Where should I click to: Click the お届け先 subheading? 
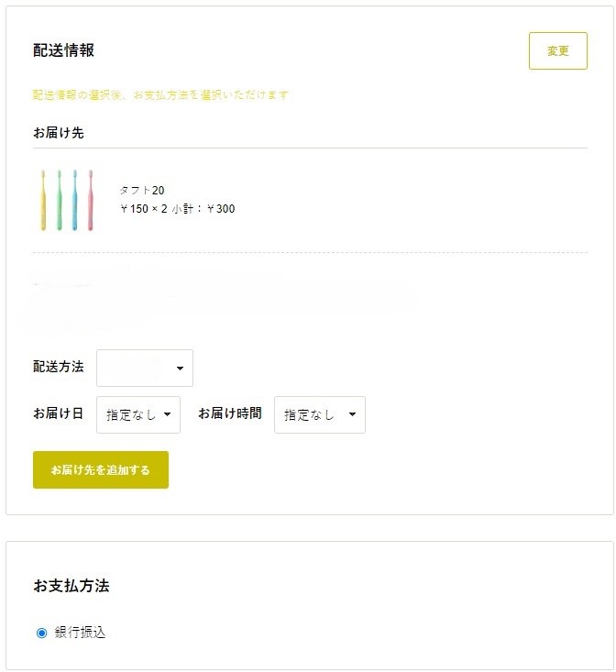click(x=59, y=133)
